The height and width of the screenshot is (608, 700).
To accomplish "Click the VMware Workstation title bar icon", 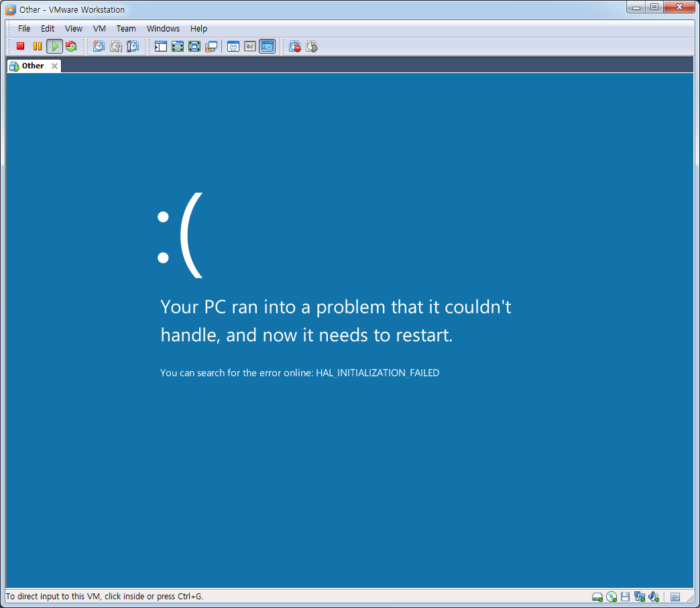I will [x=11, y=10].
